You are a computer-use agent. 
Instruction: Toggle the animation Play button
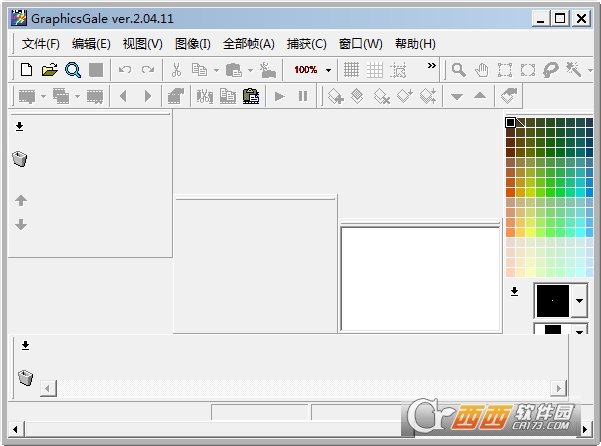pos(279,96)
